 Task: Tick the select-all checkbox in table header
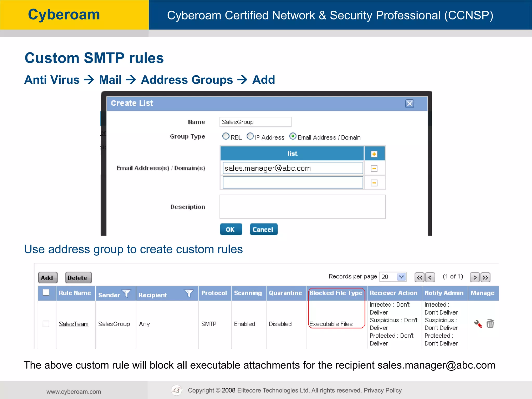point(46,292)
